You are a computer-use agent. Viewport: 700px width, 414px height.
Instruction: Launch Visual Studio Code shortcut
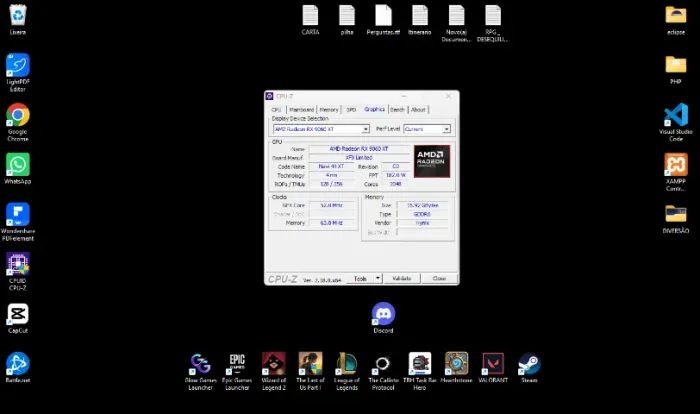click(x=676, y=122)
